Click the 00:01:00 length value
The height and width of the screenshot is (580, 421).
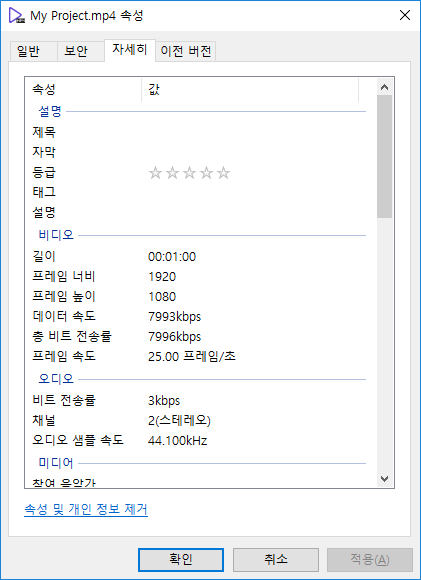tap(172, 257)
